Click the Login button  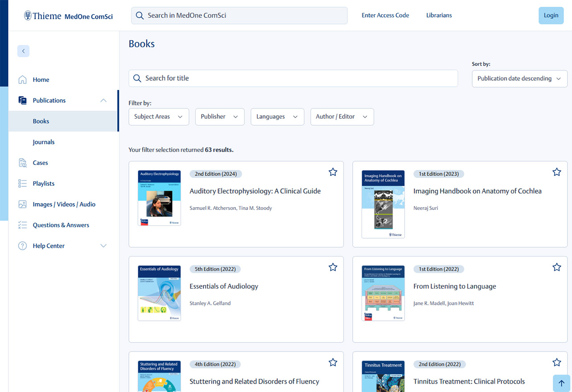pyautogui.click(x=551, y=15)
